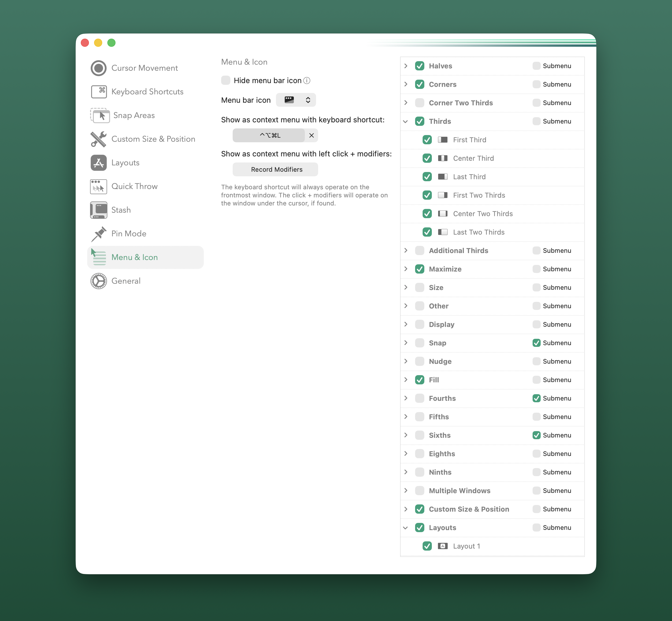Click the Quick Throw sidebar icon
Image resolution: width=672 pixels, height=621 pixels.
[98, 186]
